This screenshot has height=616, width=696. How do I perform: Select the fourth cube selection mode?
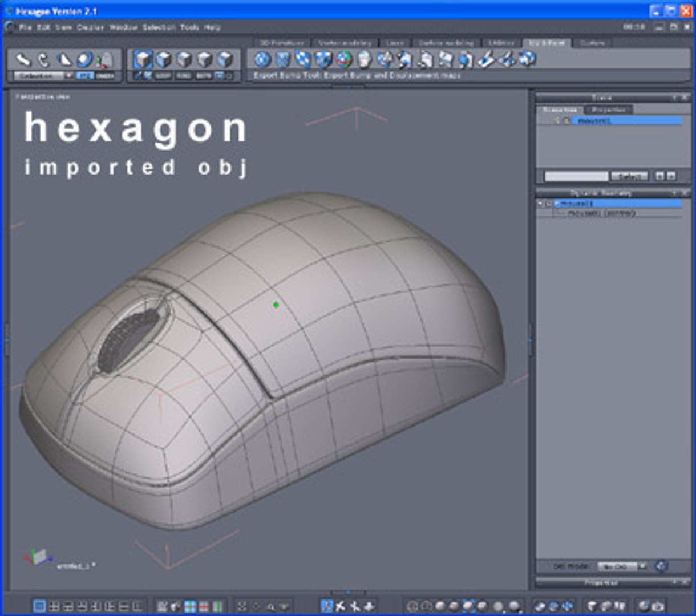[205, 59]
